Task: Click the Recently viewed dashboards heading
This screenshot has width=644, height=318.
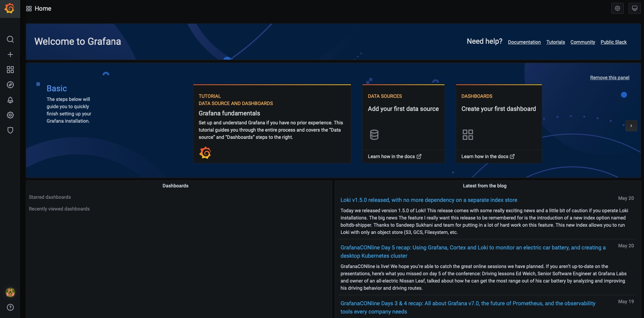Action: point(59,209)
